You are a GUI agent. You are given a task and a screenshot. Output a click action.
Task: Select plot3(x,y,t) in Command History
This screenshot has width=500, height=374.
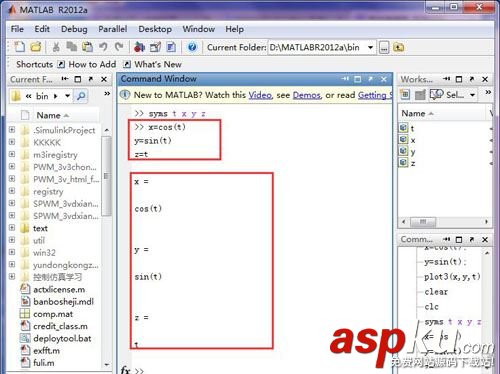pos(452,277)
